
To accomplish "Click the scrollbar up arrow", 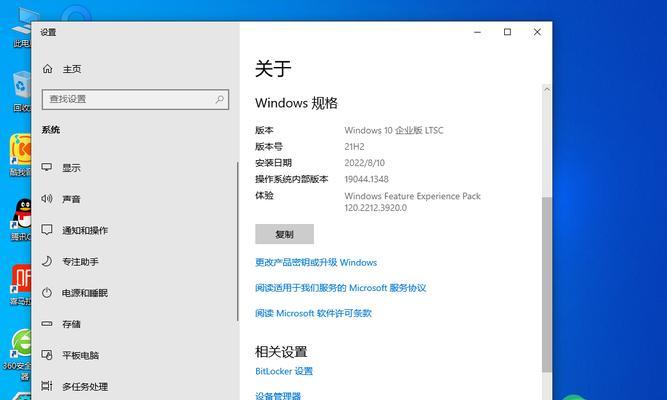I will (547, 89).
